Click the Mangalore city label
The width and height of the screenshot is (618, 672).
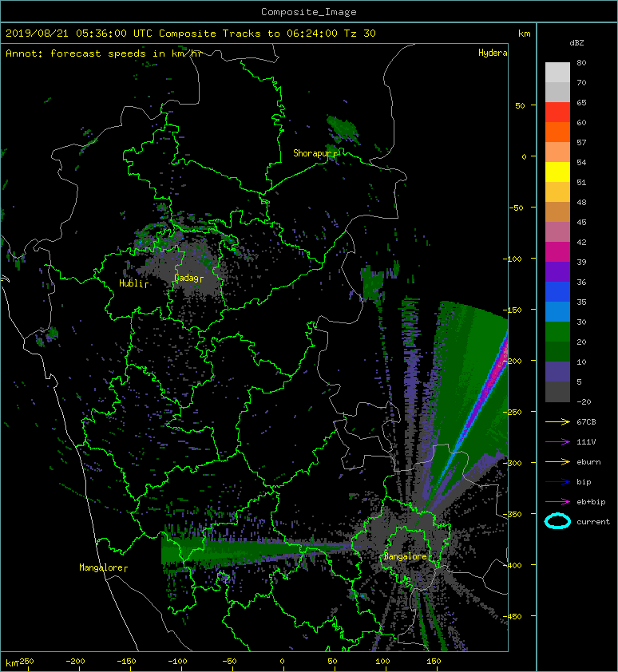coord(101,567)
